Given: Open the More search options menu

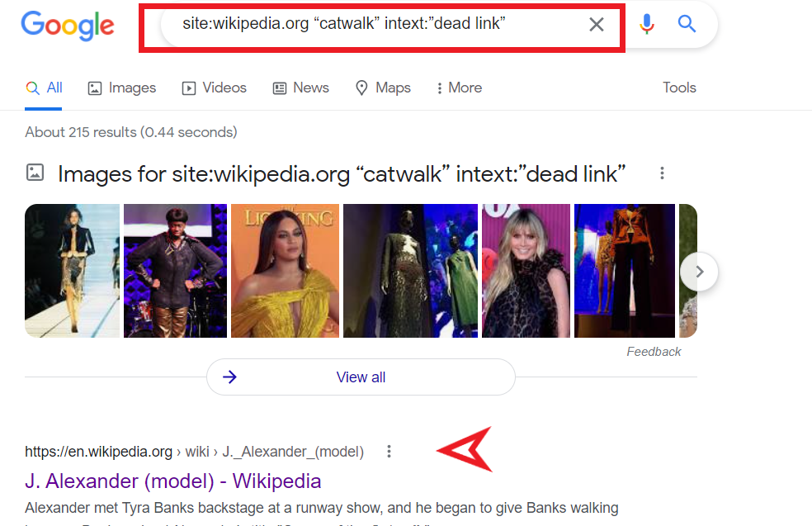Looking at the screenshot, I should pyautogui.click(x=459, y=88).
